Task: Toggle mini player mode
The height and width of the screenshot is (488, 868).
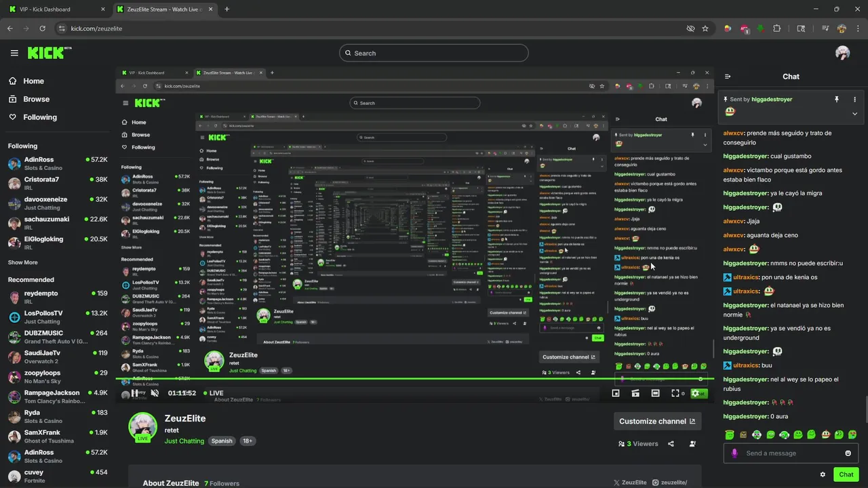Action: tap(616, 393)
